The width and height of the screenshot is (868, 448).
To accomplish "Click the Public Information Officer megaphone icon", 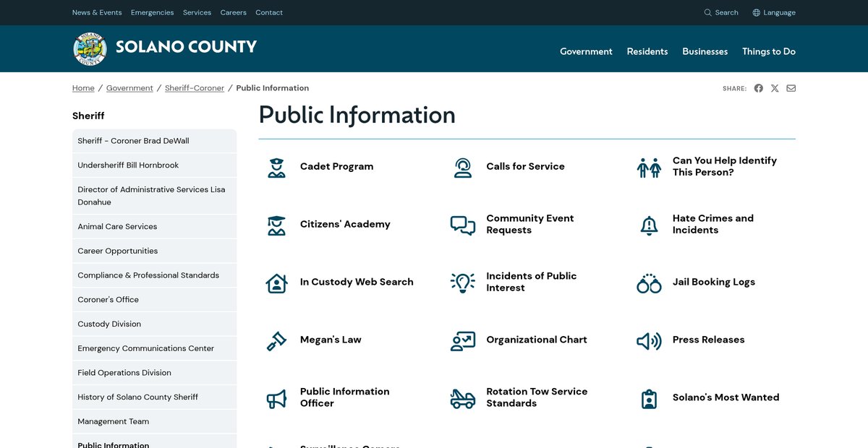I will pyautogui.click(x=276, y=398).
